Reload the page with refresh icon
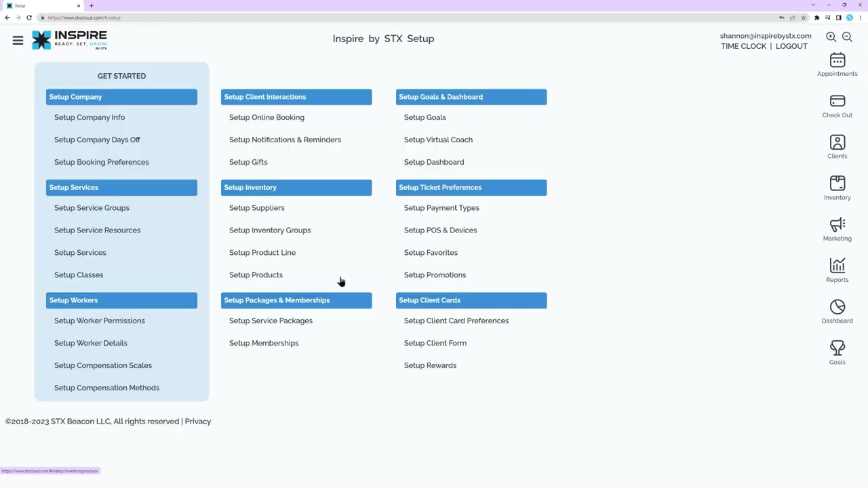Viewport: 868px width, 488px height. pos(29,18)
